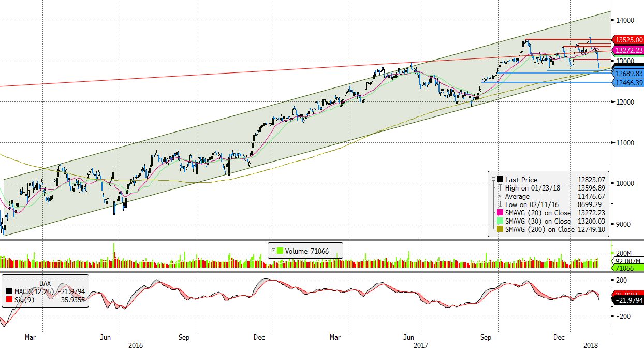Collapse the Last Price legend tree
This screenshot has width=644, height=351.
coord(492,179)
